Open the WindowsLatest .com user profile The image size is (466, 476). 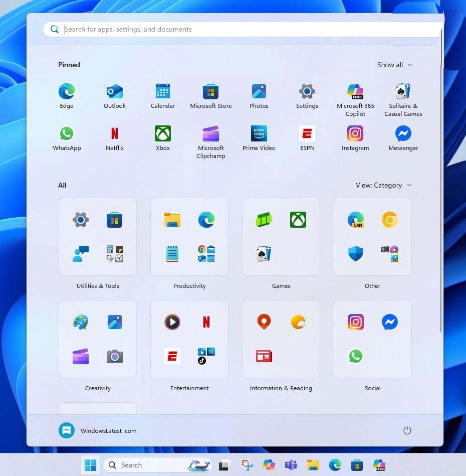98,430
